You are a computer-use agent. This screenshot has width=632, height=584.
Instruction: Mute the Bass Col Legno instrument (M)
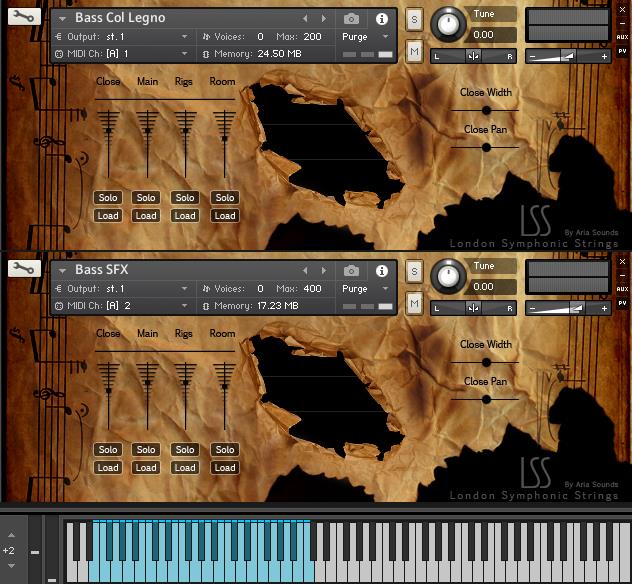pos(414,51)
